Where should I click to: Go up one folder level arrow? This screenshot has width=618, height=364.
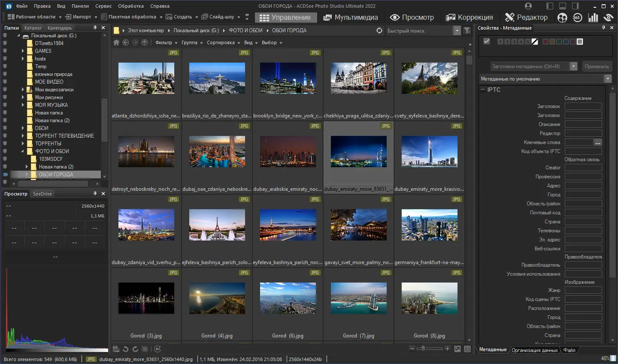point(145,42)
